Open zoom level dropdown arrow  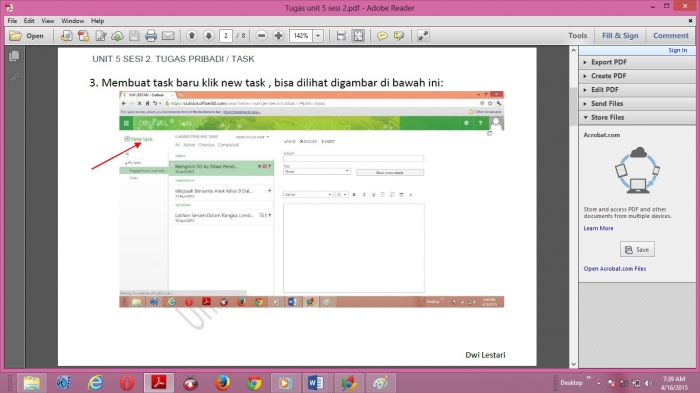pyautogui.click(x=318, y=36)
